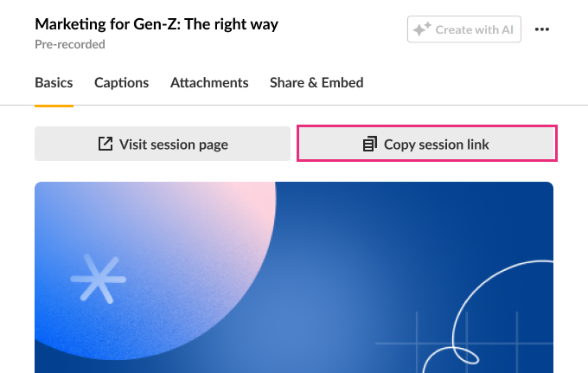The image size is (588, 373).
Task: Go to the Attachments tab
Action: pyautogui.click(x=209, y=83)
